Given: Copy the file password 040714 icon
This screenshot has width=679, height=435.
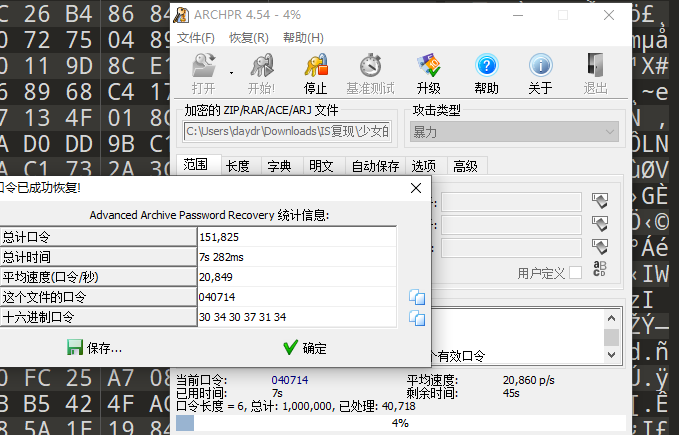Looking at the screenshot, I should (417, 297).
